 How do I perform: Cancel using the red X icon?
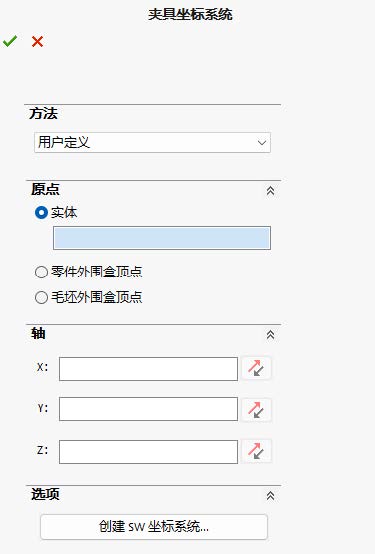37,42
